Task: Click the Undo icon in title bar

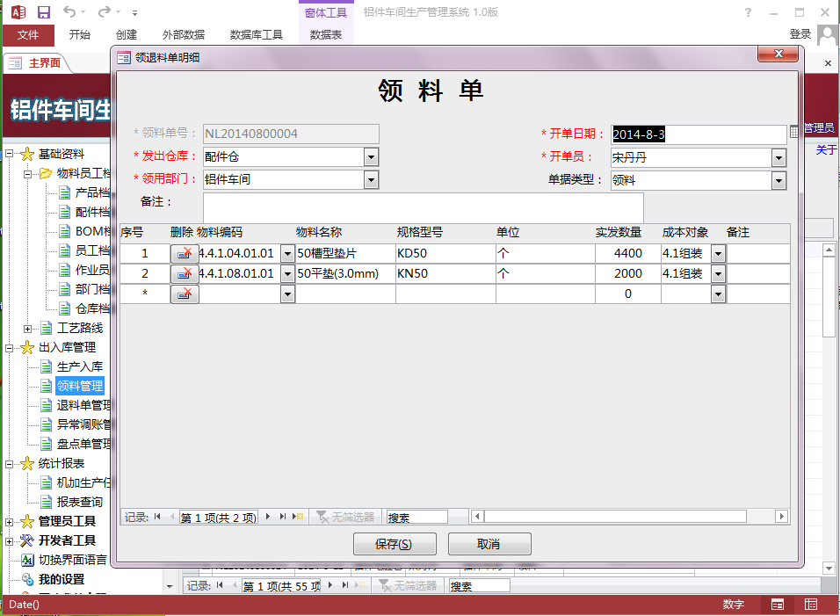Action: click(x=69, y=11)
